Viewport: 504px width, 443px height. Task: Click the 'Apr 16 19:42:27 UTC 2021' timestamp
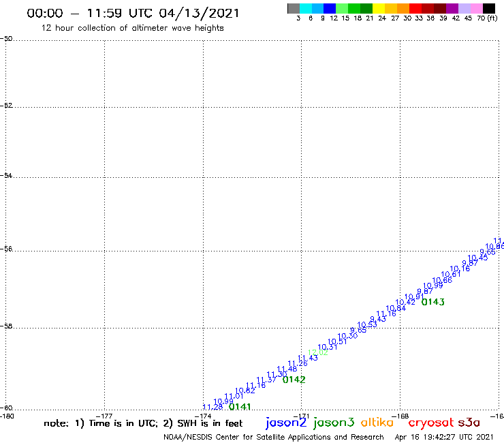pyautogui.click(x=444, y=437)
